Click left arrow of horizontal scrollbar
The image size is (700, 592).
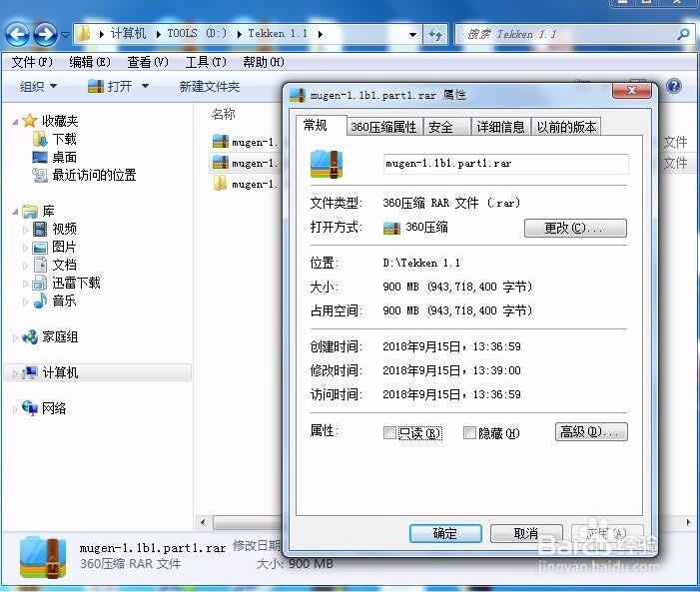(203, 522)
